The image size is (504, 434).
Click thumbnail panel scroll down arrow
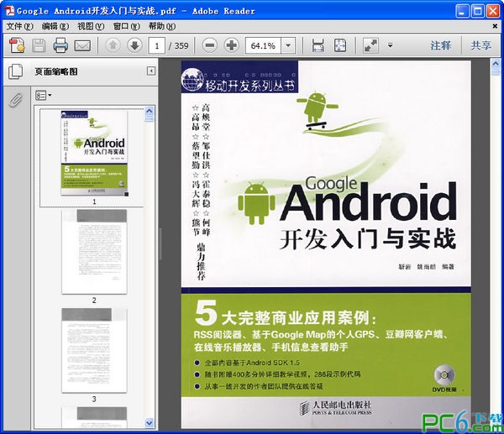click(x=150, y=423)
